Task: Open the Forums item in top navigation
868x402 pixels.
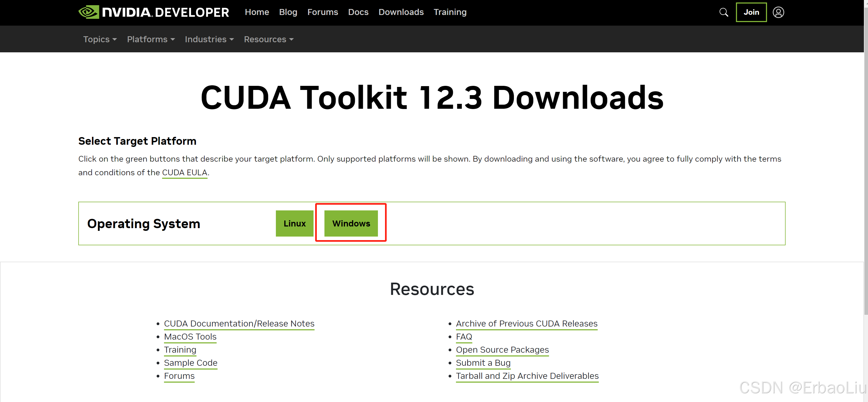Action: tap(323, 12)
